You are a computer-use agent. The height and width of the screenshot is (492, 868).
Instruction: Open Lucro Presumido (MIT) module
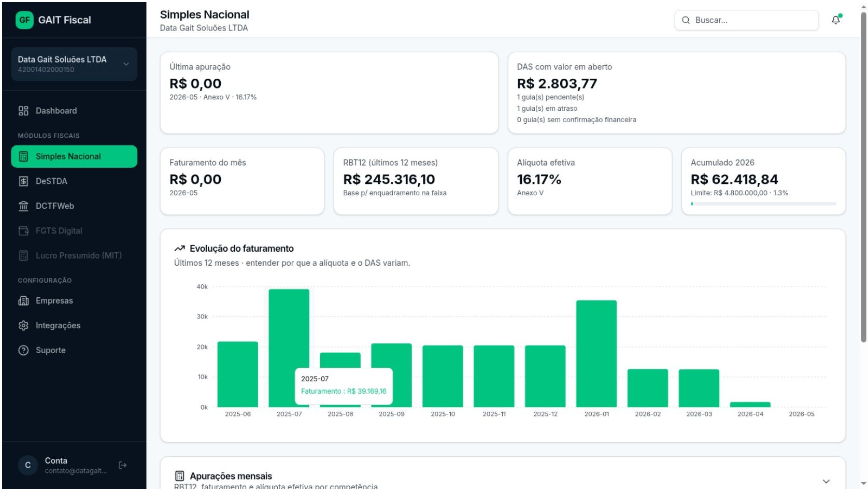click(x=74, y=256)
